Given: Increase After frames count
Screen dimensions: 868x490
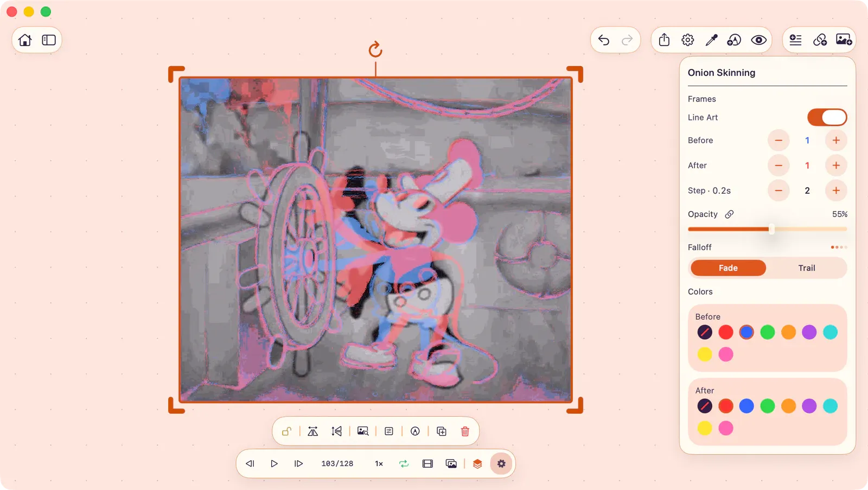Looking at the screenshot, I should click(x=836, y=165).
